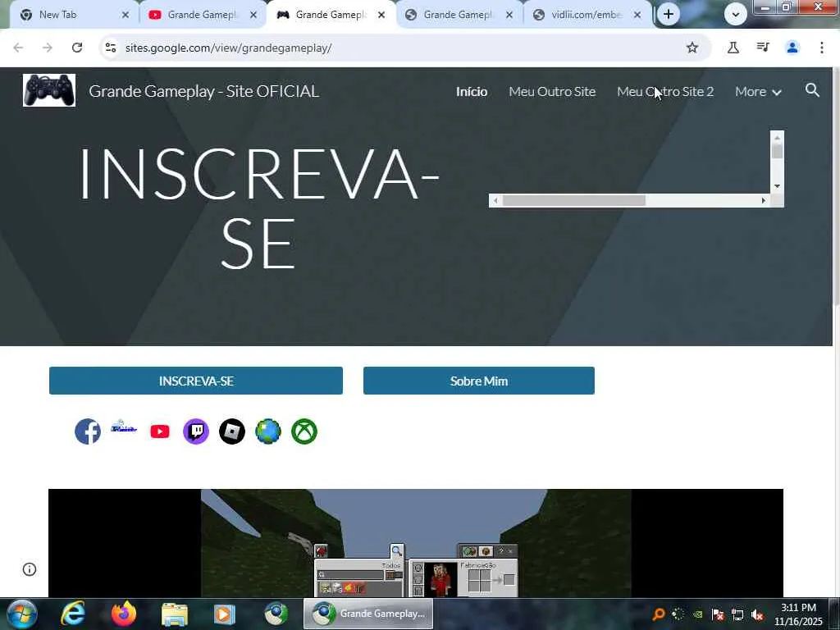Open the Xbox social icon link

tap(304, 431)
